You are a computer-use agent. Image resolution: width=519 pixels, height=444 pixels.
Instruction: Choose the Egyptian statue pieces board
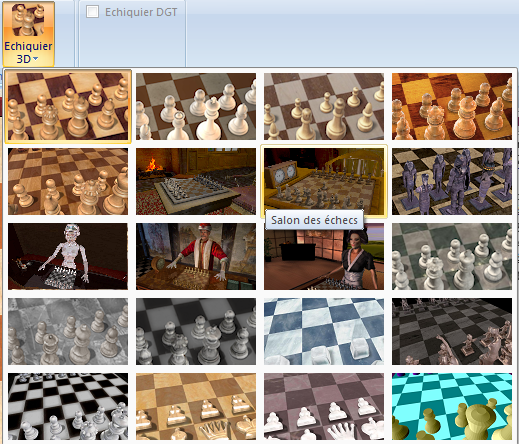(x=452, y=181)
